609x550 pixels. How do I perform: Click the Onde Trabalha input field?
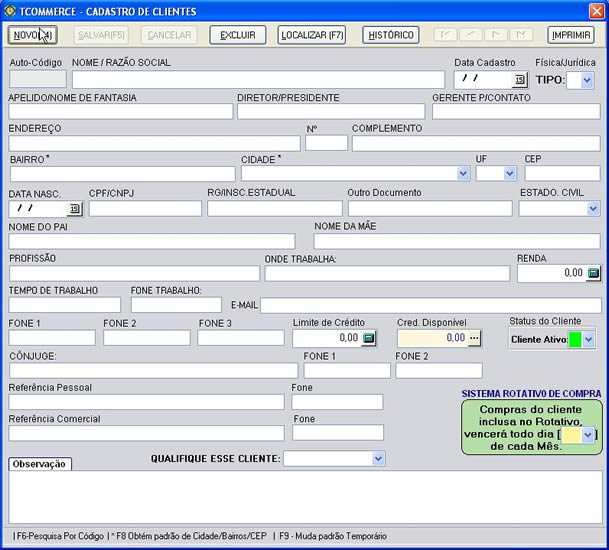pyautogui.click(x=387, y=273)
